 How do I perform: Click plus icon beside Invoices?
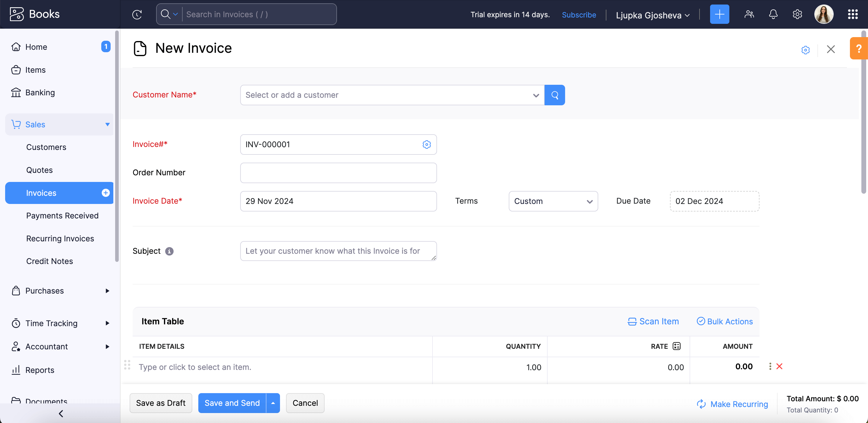coord(105,192)
